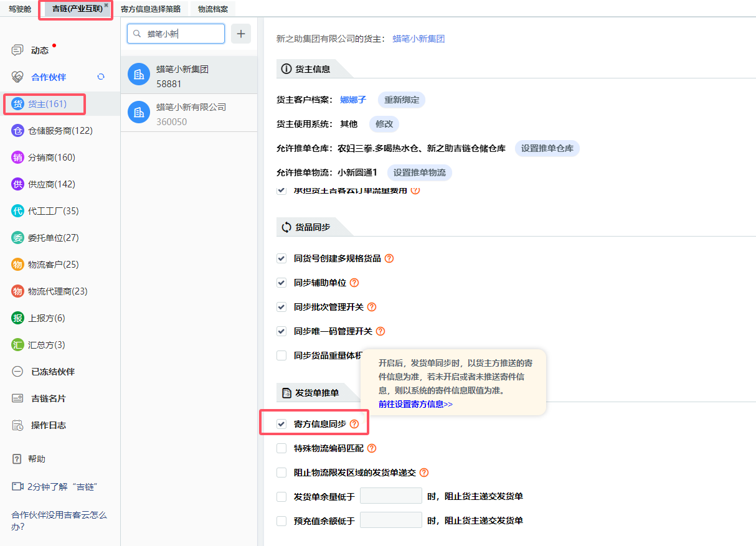The height and width of the screenshot is (546, 756).
Task: Click help icon beside 同货号创建多规格货品
Action: [389, 258]
